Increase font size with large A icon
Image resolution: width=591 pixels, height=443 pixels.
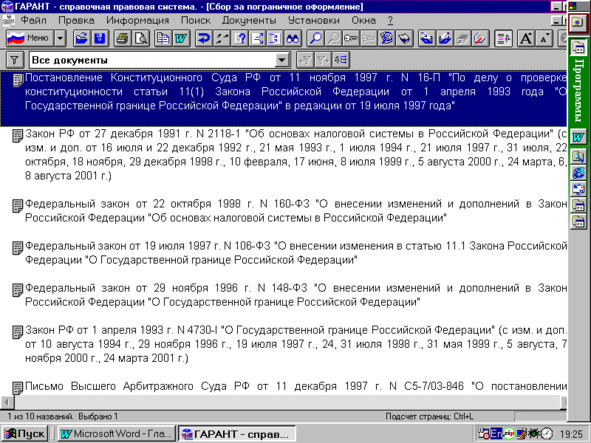526,38
